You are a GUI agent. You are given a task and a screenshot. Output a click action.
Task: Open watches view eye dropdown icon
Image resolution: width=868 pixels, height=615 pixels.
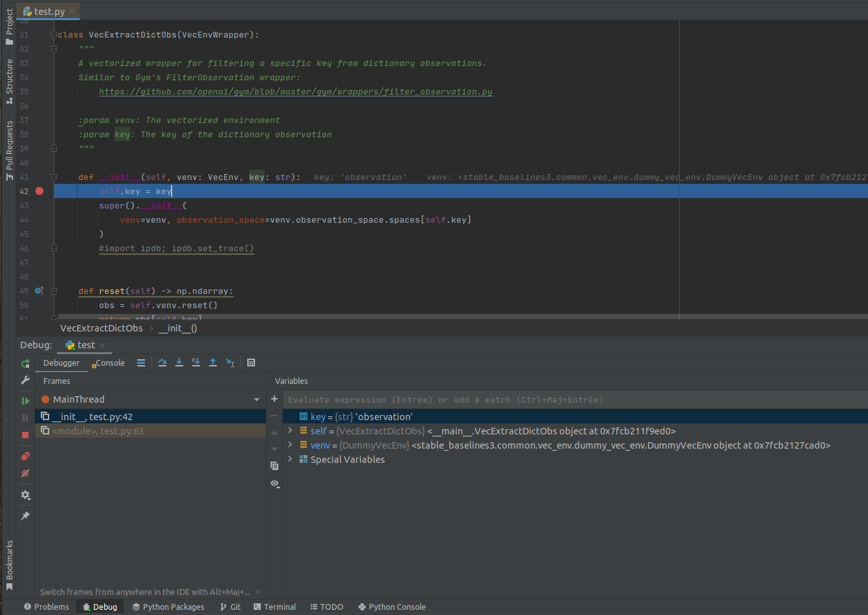275,484
